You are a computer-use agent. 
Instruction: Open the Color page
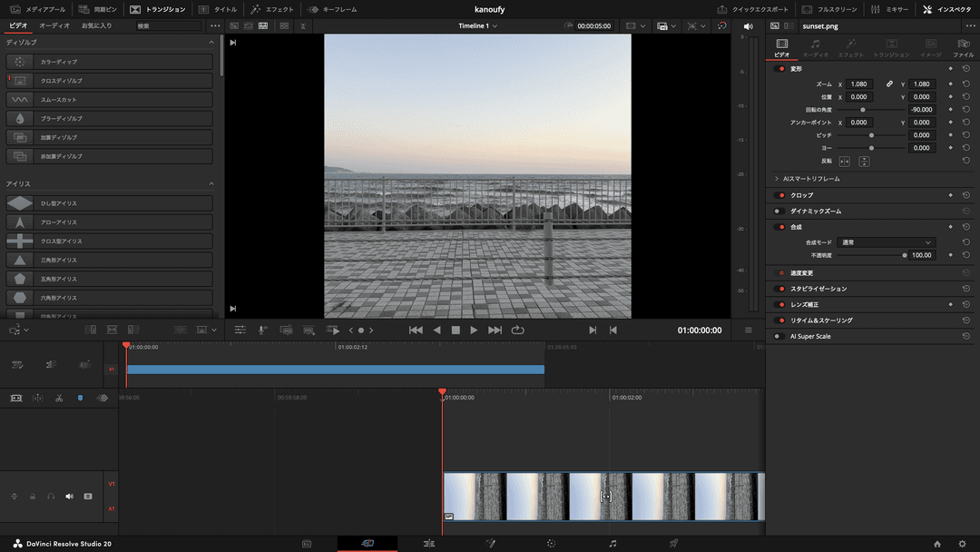click(550, 543)
